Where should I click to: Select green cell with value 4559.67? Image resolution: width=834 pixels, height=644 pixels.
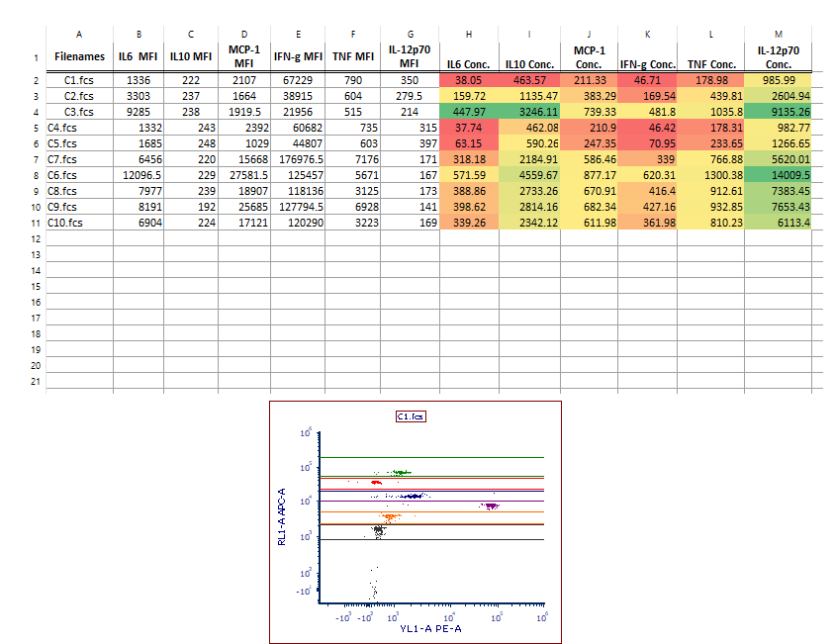click(x=529, y=175)
